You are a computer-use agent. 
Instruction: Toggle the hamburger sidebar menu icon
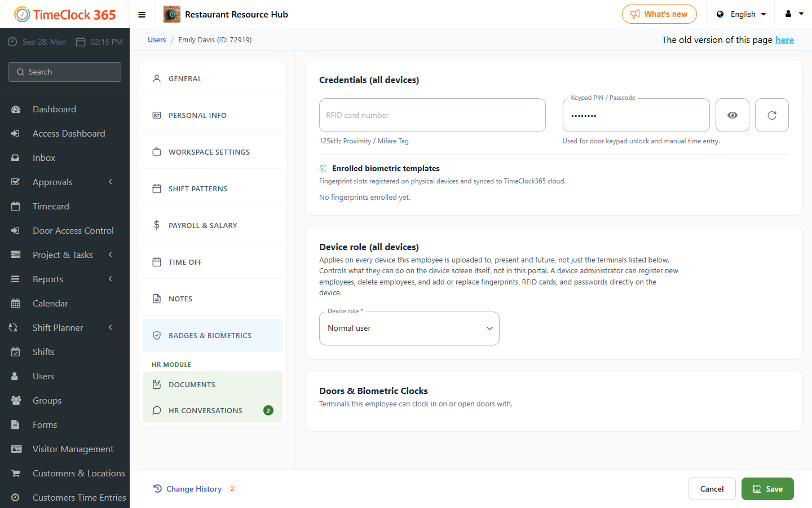(142, 15)
